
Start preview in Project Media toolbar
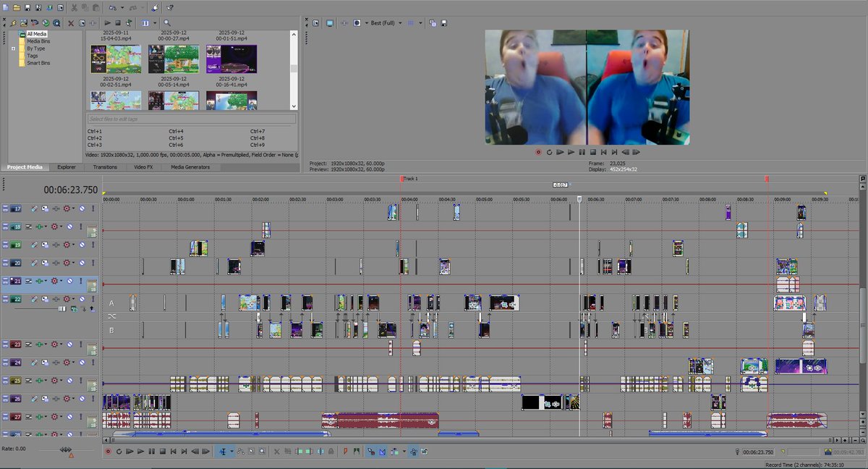point(108,23)
